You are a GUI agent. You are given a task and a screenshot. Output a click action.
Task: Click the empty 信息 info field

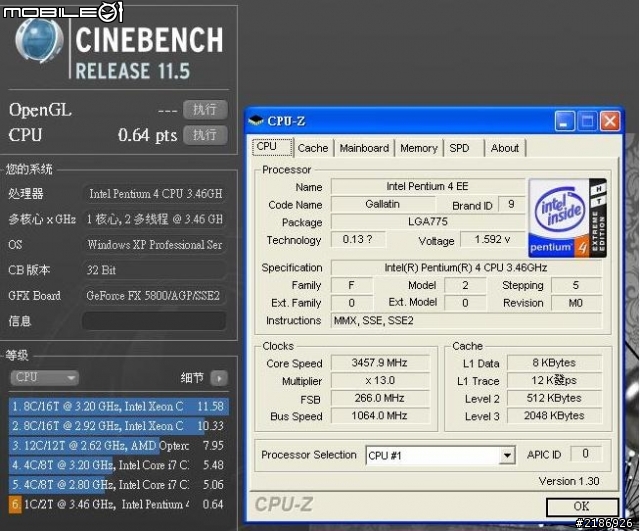click(154, 321)
